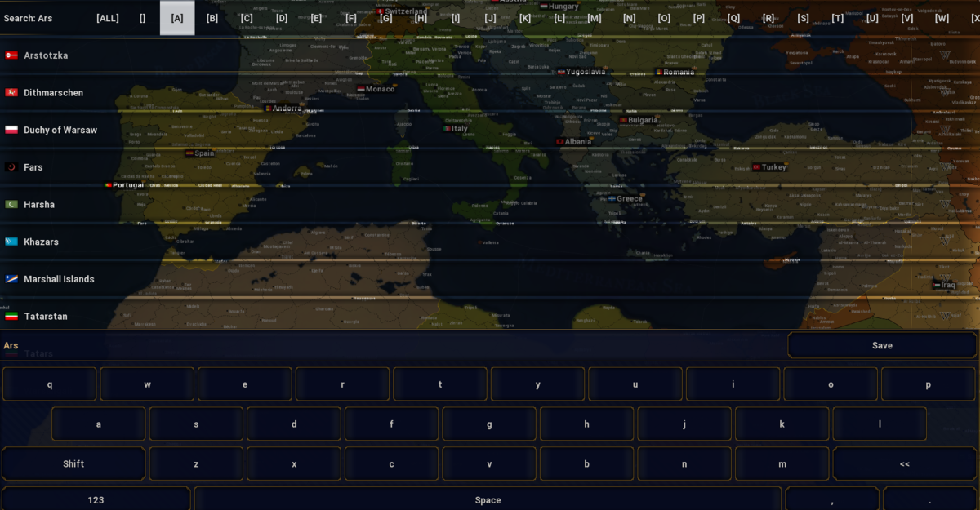
Task: Click the Portugal flag marker on the map
Action: click(108, 185)
